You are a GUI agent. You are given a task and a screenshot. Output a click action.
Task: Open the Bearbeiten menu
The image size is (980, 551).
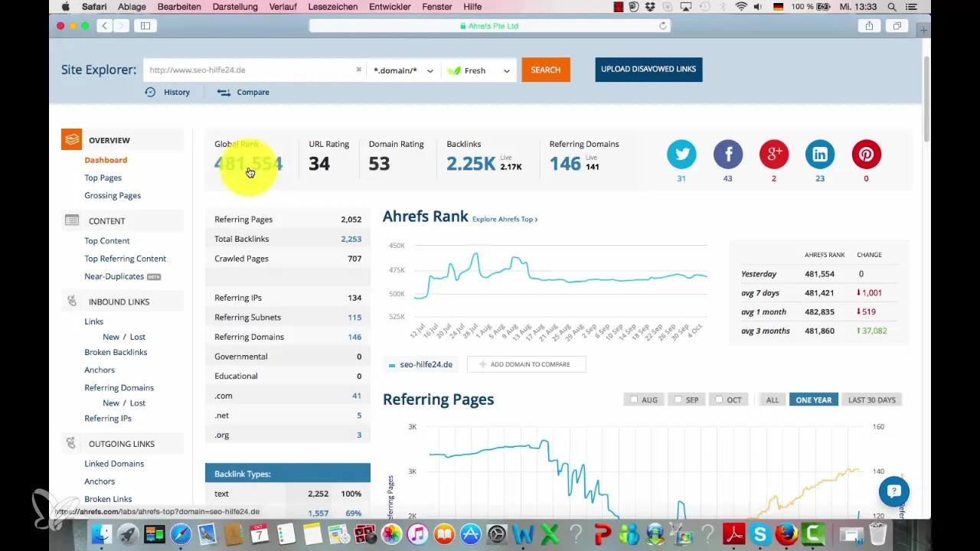click(179, 7)
